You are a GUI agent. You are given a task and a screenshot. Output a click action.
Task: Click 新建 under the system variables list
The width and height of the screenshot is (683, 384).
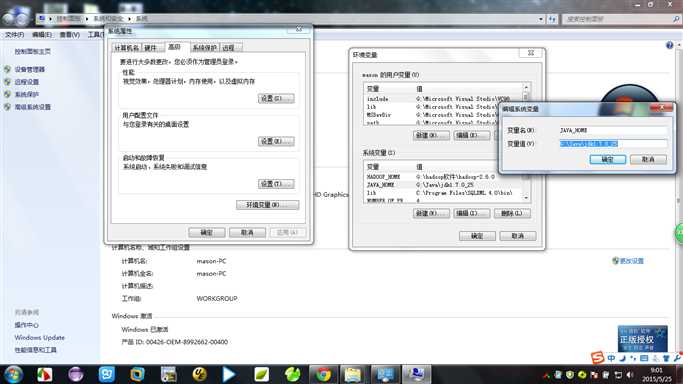[431, 213]
